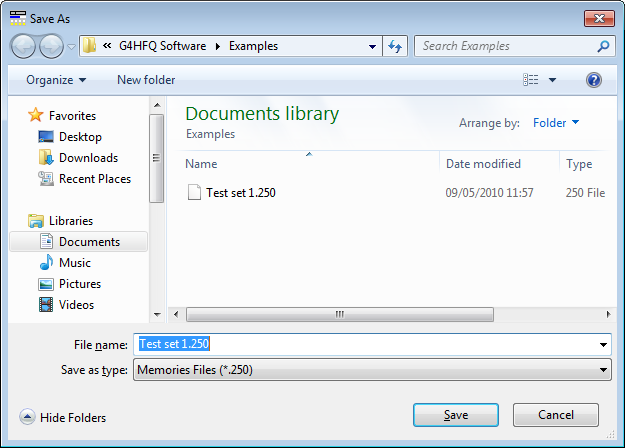Collapse the pane using Hide Folders
The image size is (625, 448).
click(62, 418)
